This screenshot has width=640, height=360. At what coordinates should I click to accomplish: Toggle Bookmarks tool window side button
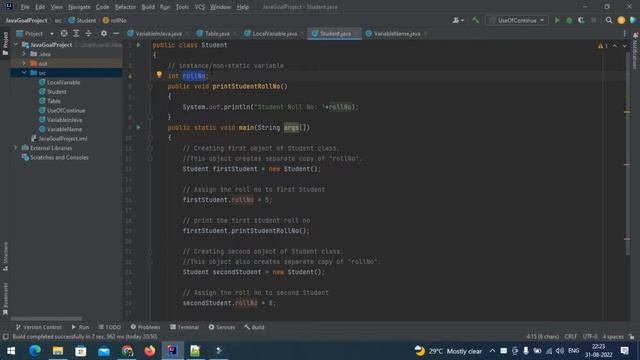coord(5,299)
